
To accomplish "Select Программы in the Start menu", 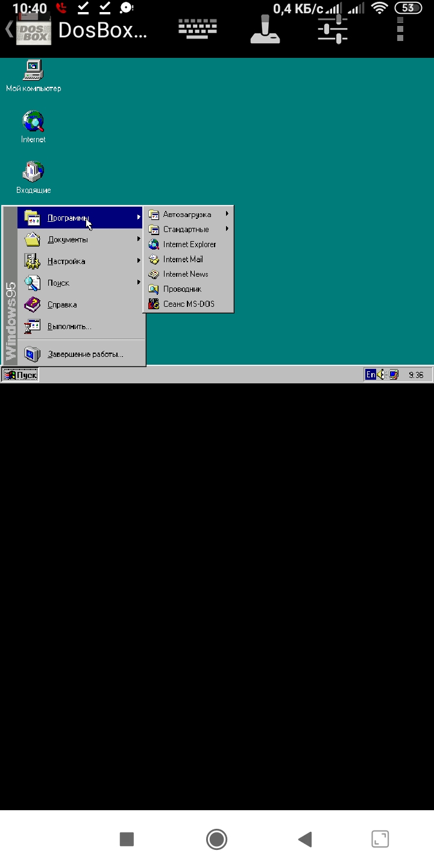I will coord(81,218).
